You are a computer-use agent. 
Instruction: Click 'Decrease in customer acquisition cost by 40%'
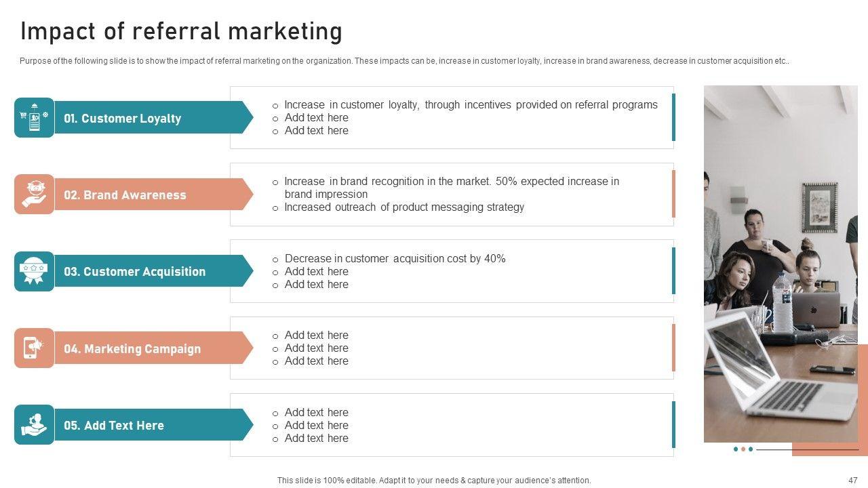pos(395,259)
